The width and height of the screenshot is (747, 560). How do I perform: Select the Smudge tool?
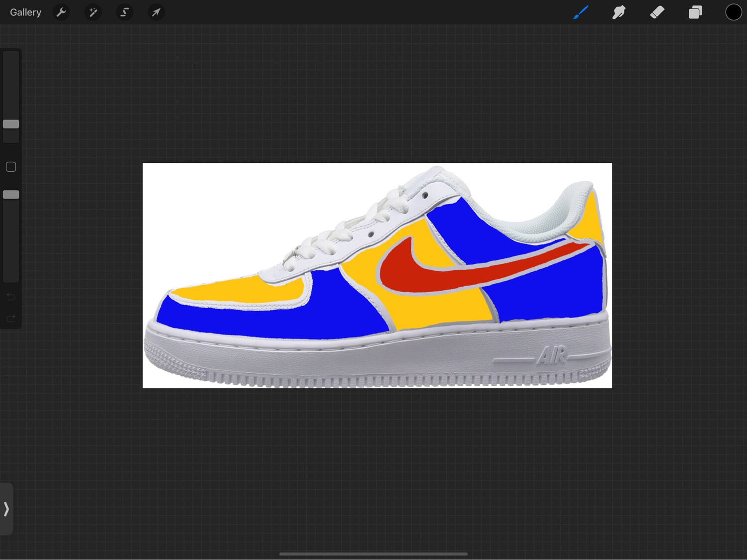tap(619, 12)
